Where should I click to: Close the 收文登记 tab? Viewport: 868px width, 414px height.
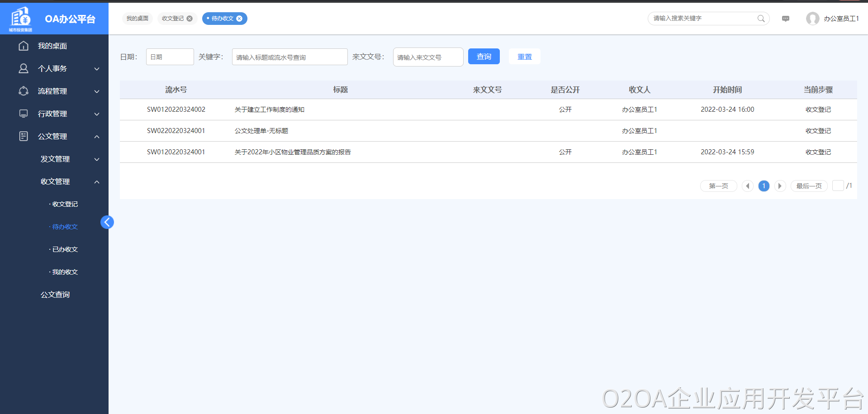click(x=190, y=19)
